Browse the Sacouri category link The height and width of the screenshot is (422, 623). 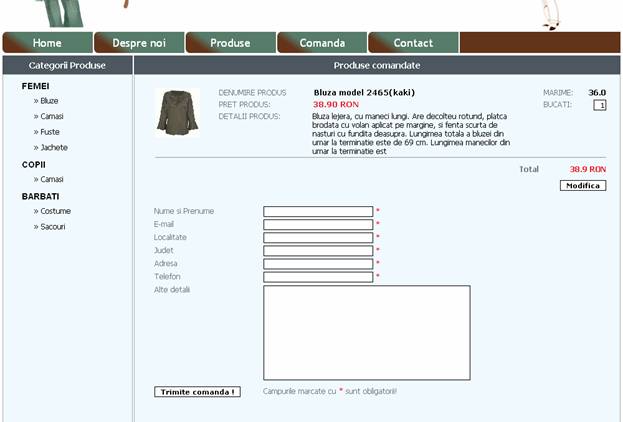pyautogui.click(x=54, y=227)
